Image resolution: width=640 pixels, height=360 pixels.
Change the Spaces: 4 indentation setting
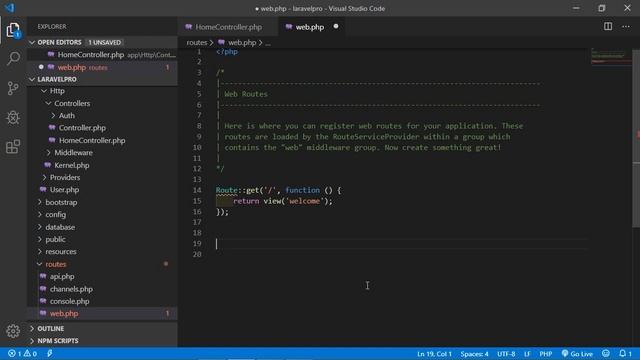click(x=474, y=354)
